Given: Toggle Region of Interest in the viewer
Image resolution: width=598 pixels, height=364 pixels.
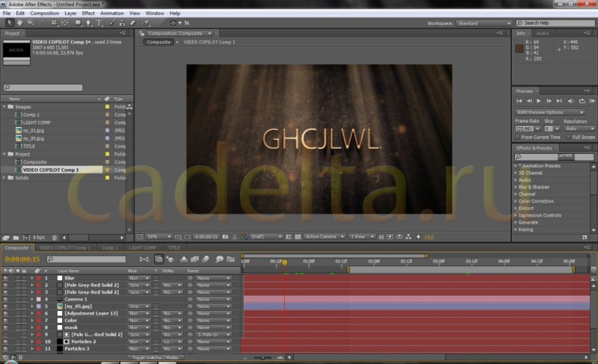Looking at the screenshot, I should [289, 237].
